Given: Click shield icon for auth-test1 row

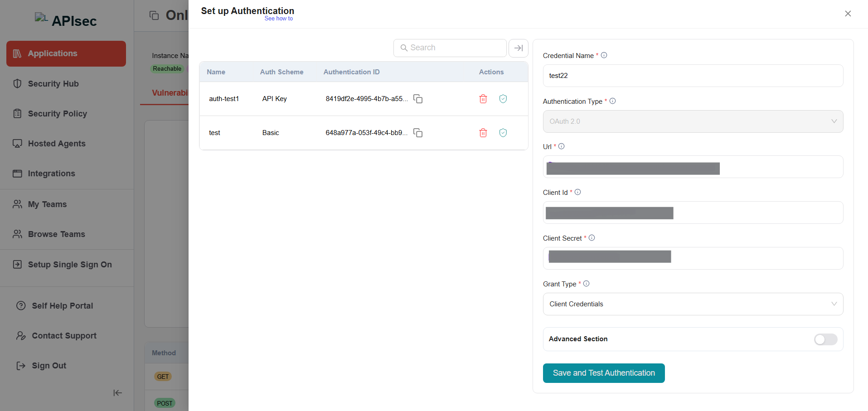Looking at the screenshot, I should (x=503, y=99).
